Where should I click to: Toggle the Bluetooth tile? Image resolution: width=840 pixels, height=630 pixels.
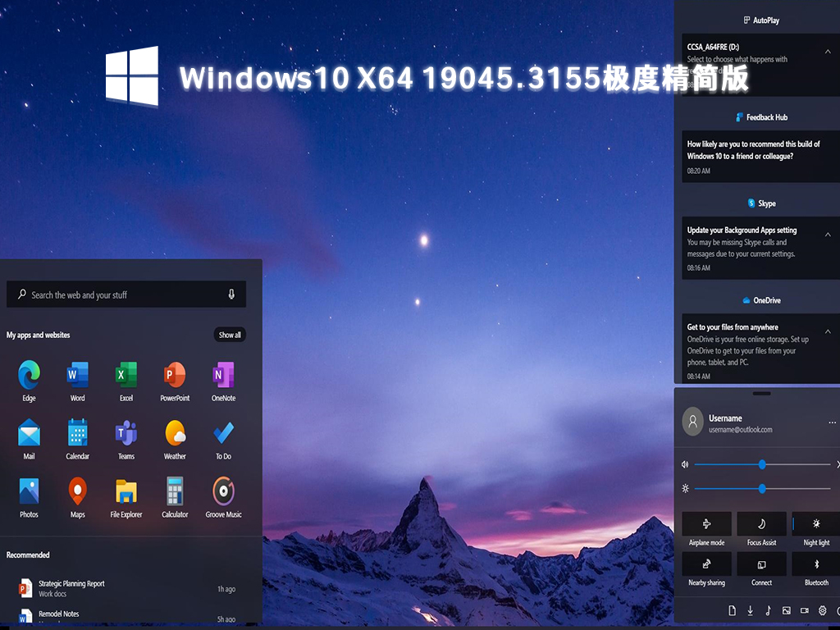816,564
